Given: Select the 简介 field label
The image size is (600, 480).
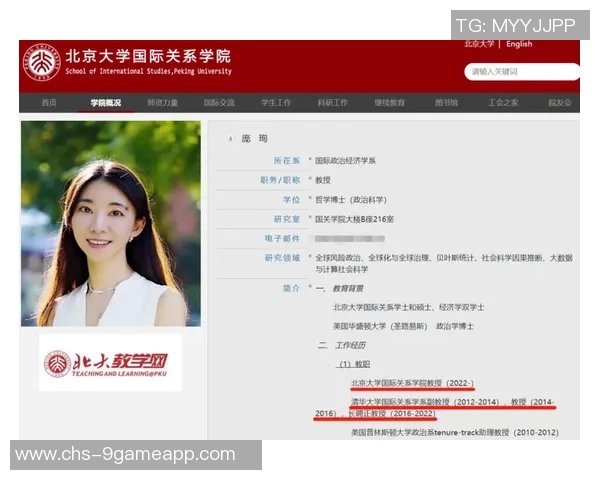Looking at the screenshot, I should coord(291,288).
